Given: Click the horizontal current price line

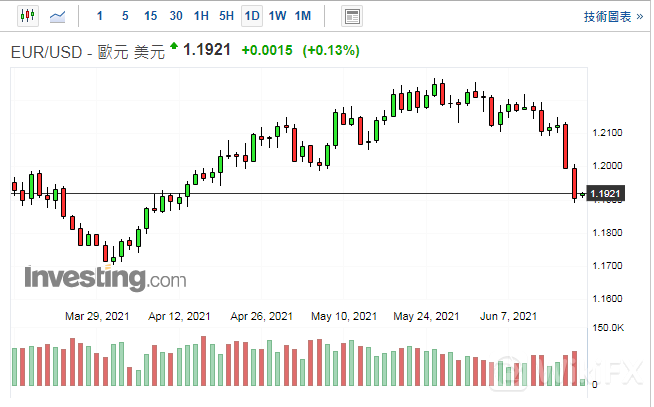Looking at the screenshot, I should (x=300, y=193).
